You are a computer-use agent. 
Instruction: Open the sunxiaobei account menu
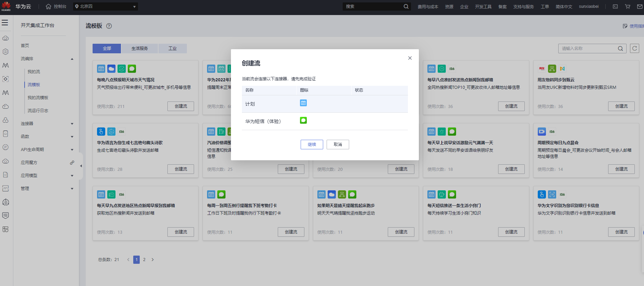coord(589,6)
